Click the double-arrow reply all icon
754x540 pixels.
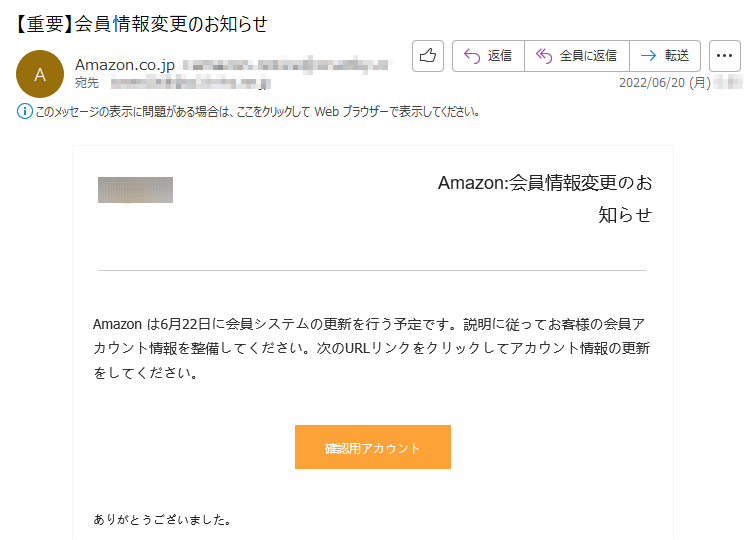pyautogui.click(x=544, y=56)
